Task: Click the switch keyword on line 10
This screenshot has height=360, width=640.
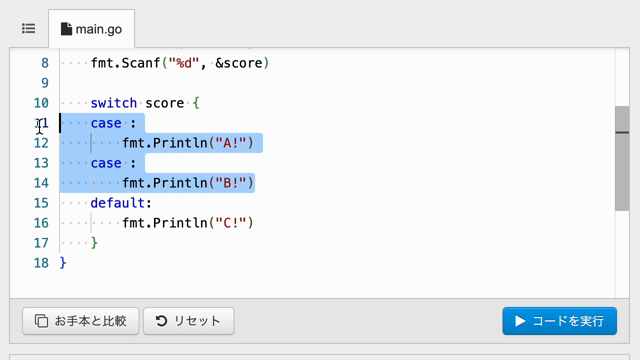Action: click(113, 103)
